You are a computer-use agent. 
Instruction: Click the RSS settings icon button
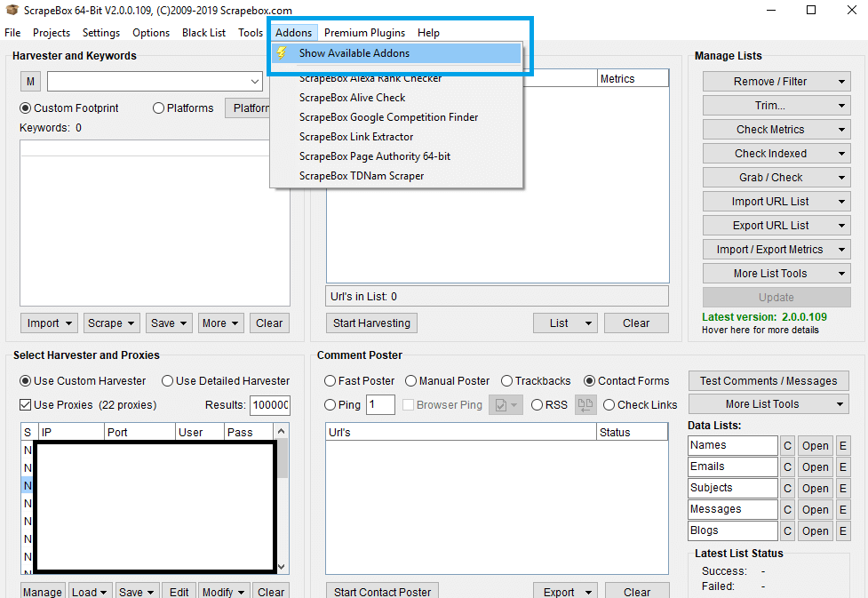point(585,405)
